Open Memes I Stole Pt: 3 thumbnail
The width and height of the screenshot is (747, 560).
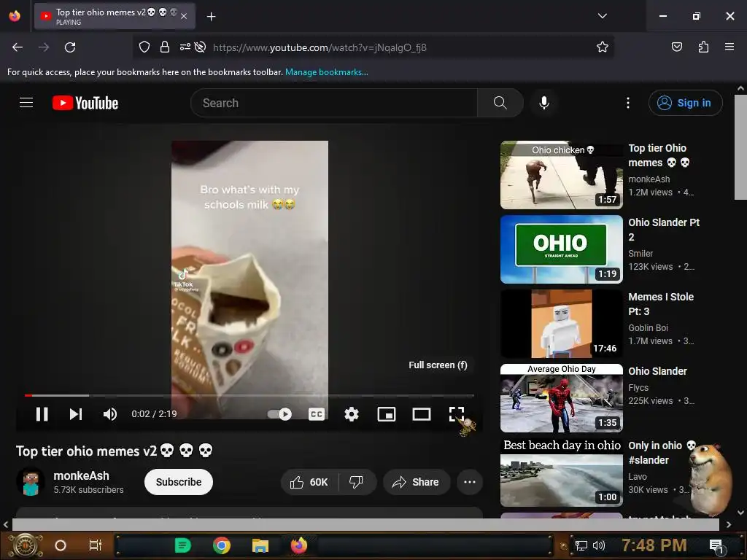click(561, 324)
